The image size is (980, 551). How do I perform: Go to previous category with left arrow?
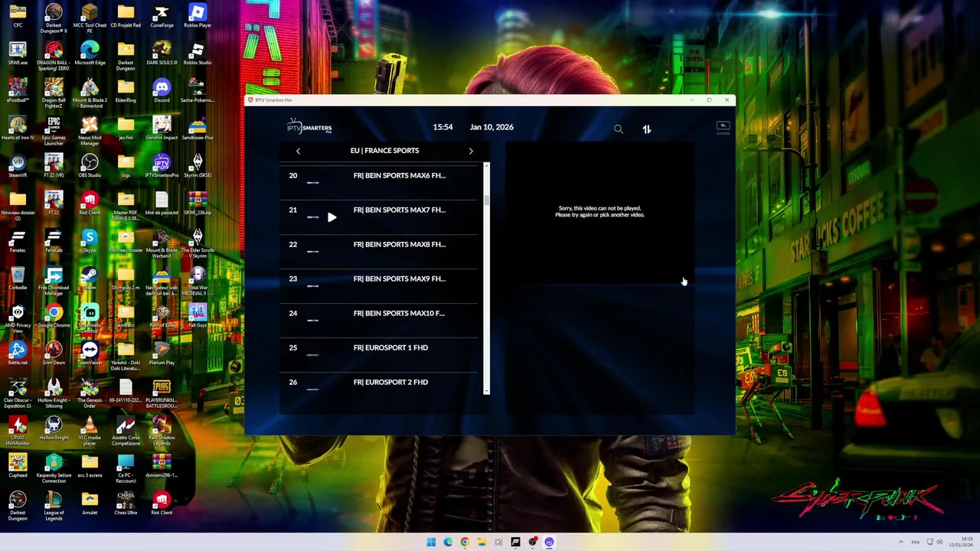[x=298, y=151]
